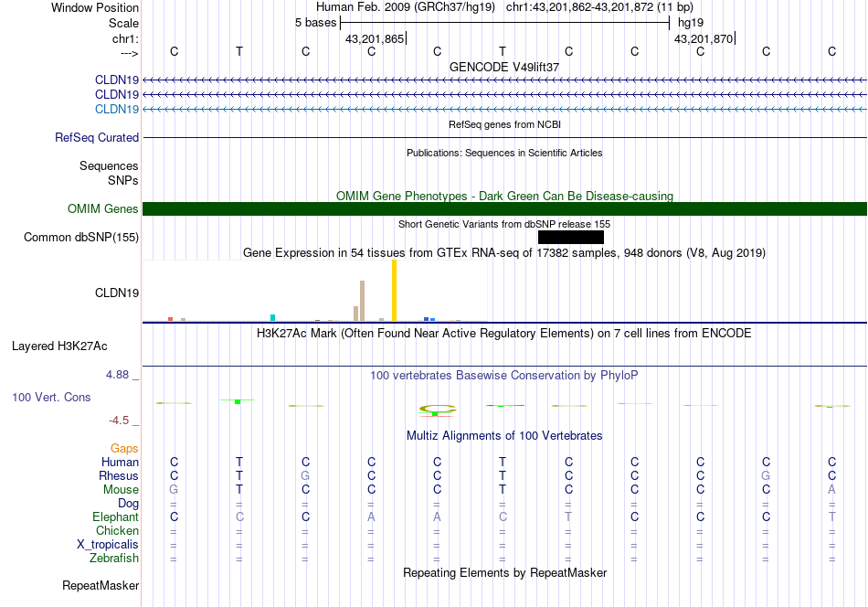This screenshot has height=607, width=868.
Task: Select the Mouse alignment row label
Action: pos(121,490)
